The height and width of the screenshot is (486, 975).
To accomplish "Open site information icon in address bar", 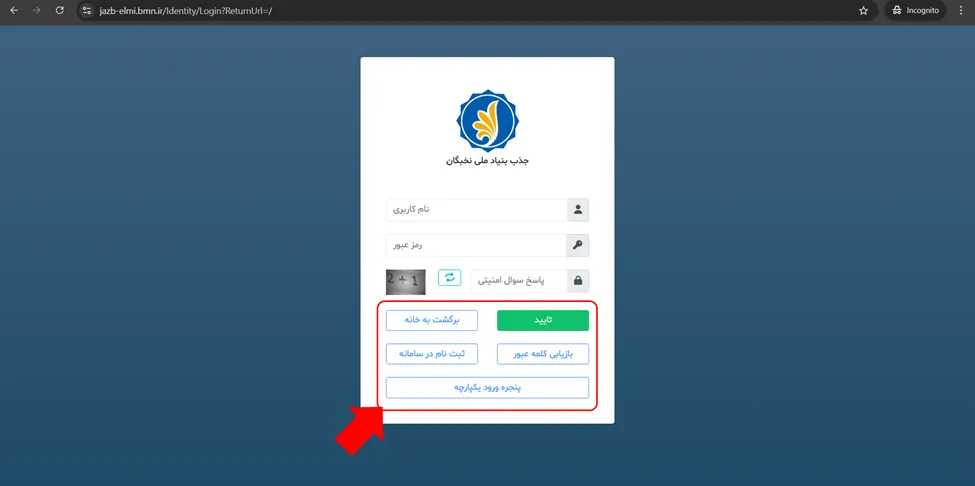I will 87,11.
